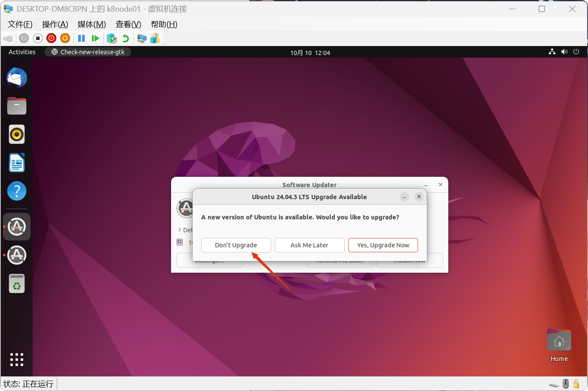Image resolution: width=588 pixels, height=391 pixels.
Task: Revert the VM with the green arrow icon
Action: click(x=126, y=38)
